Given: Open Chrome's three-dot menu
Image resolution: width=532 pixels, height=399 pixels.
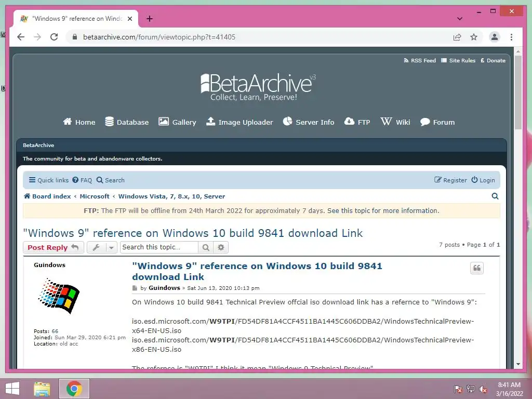Looking at the screenshot, I should coord(511,37).
